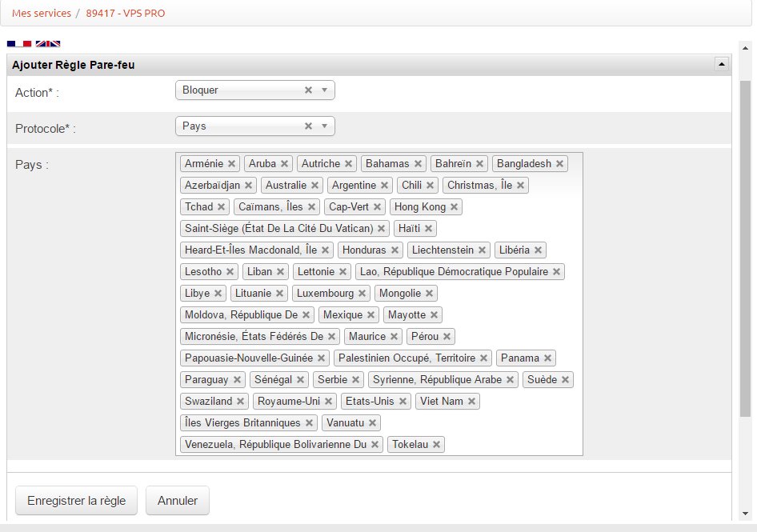The image size is (757, 532).
Task: Delete the Lettonie tag
Action: click(x=342, y=272)
